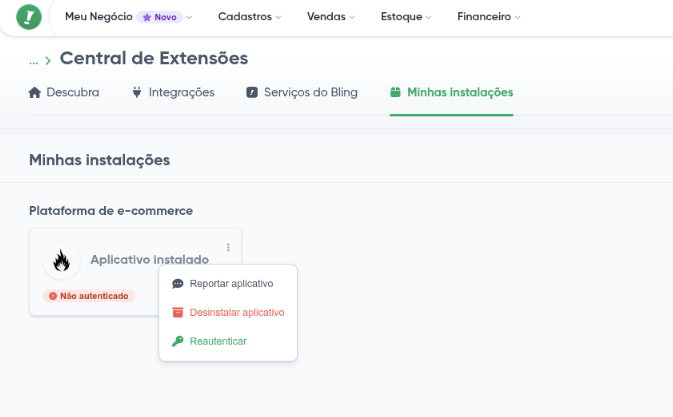Click the home icon beside Descubra
Image resolution: width=673 pixels, height=417 pixels.
[x=35, y=93]
